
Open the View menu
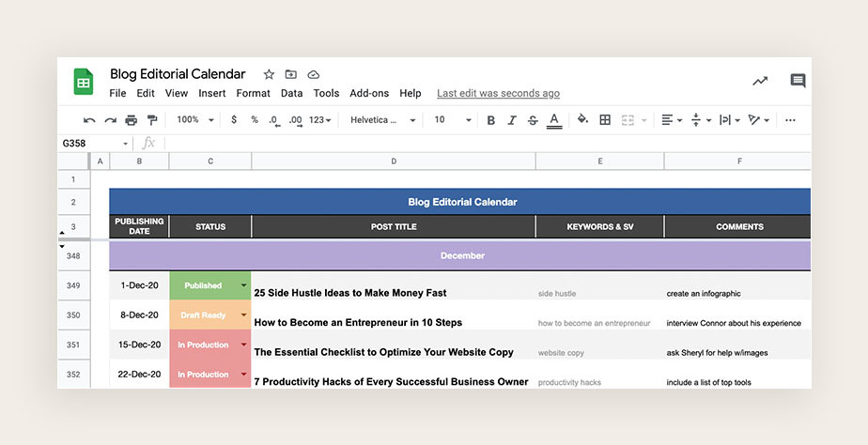point(176,93)
